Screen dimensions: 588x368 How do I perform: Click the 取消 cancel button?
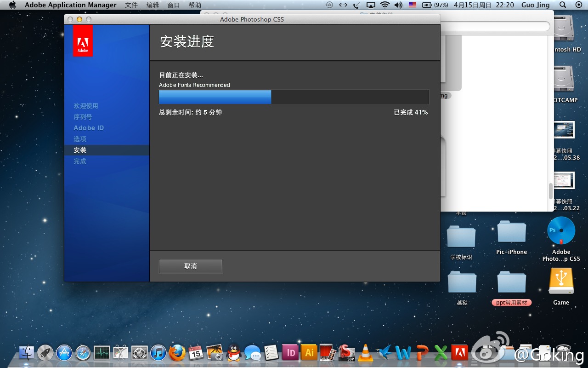pos(191,266)
